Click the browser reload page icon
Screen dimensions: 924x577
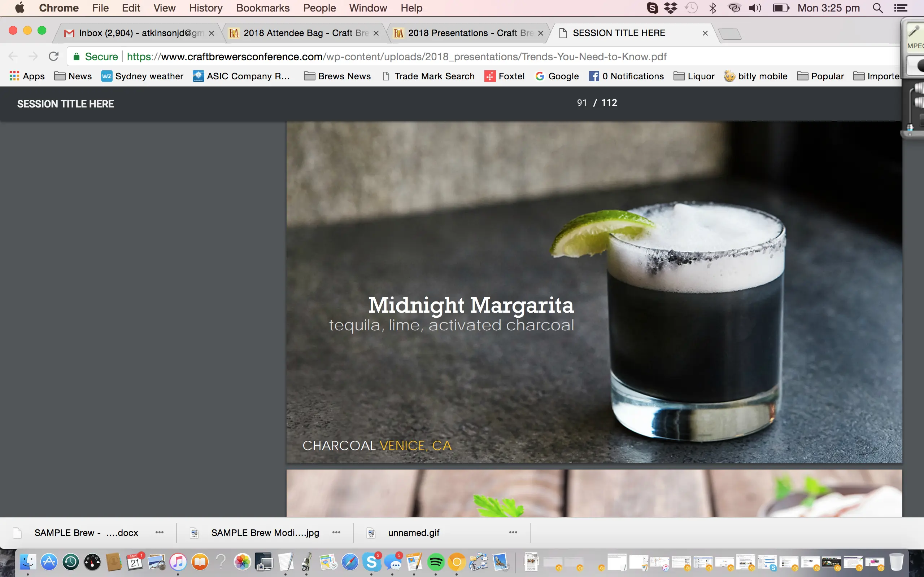53,57
